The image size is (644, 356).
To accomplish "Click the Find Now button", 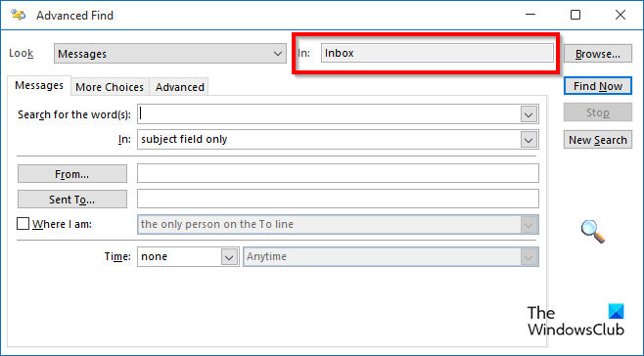I will [x=598, y=86].
